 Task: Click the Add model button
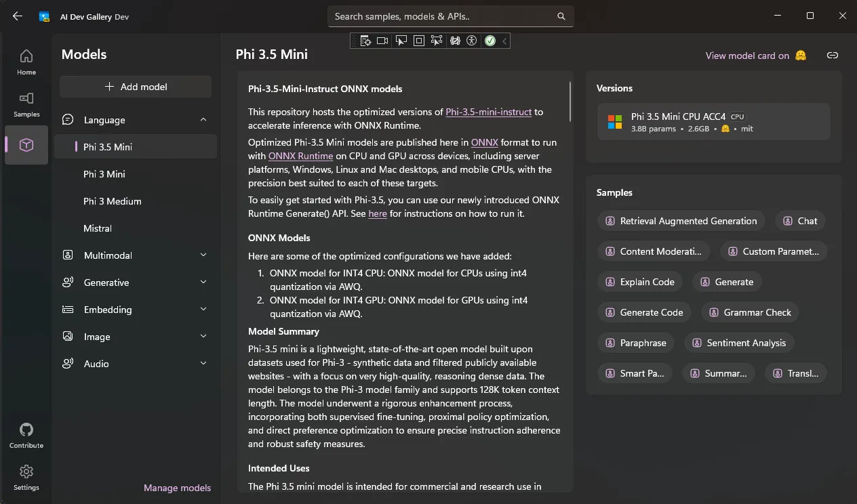pyautogui.click(x=136, y=87)
